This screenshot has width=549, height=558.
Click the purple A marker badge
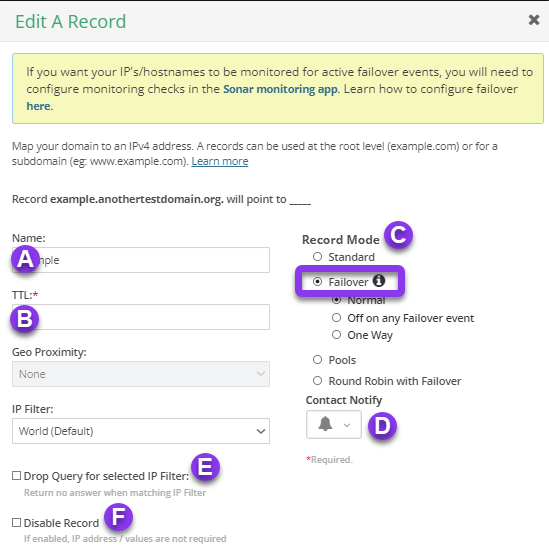coord(25,259)
